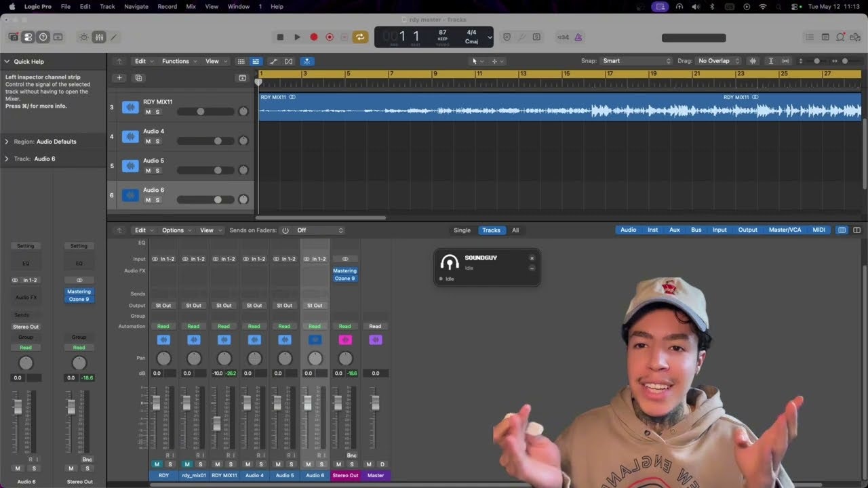Click the Bnc button on Stereo Out mixer strip
868x488 pixels.
click(x=352, y=455)
